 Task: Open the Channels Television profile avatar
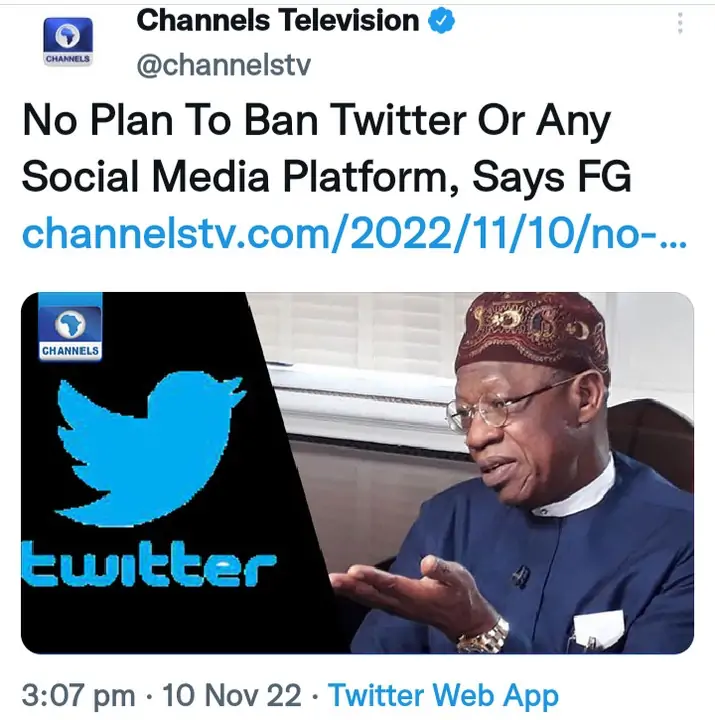coord(67,43)
